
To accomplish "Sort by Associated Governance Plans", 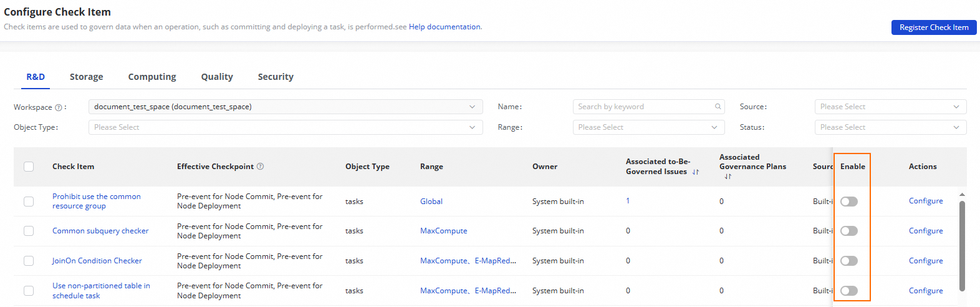I will point(728,177).
